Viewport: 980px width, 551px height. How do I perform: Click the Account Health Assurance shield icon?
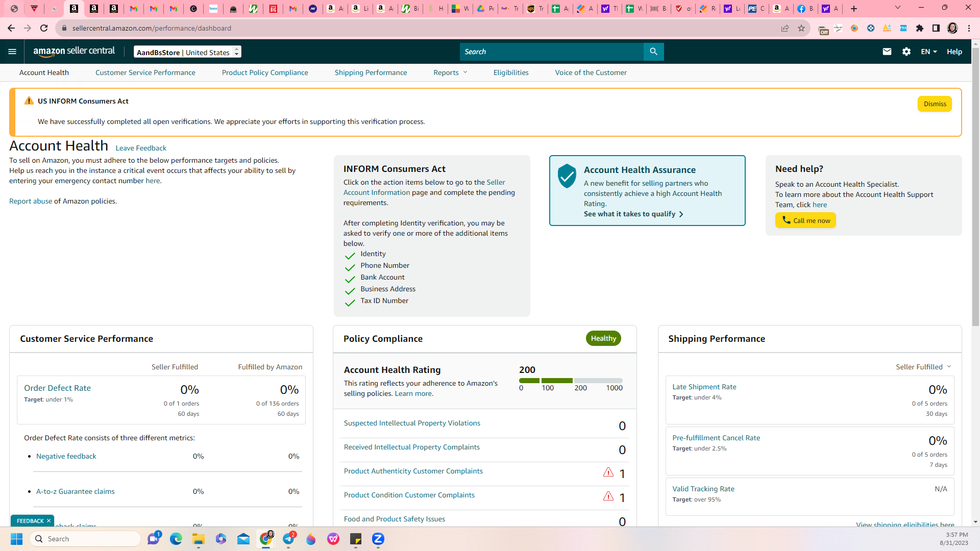point(567,176)
